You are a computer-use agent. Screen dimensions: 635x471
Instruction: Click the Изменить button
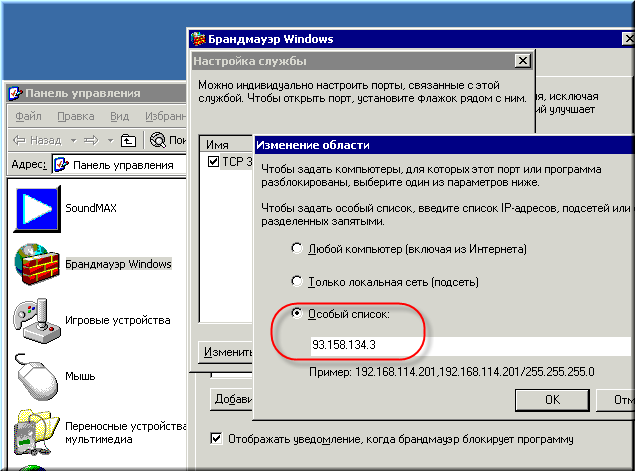tap(226, 352)
